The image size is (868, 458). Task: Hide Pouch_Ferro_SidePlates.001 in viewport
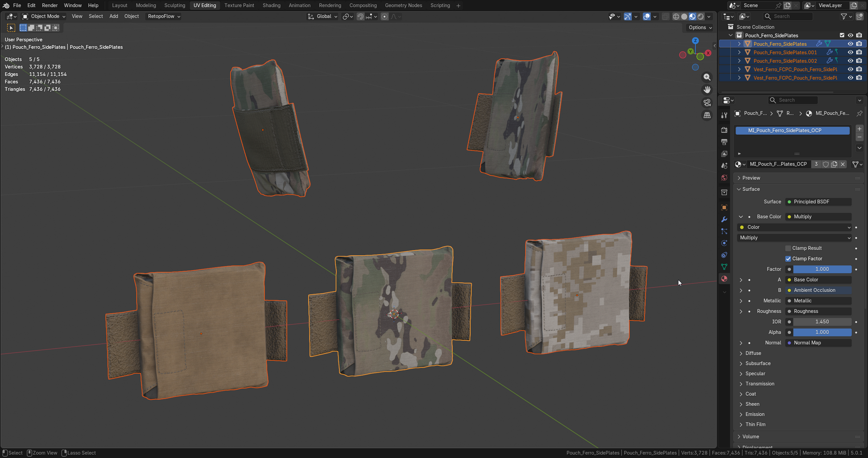850,52
